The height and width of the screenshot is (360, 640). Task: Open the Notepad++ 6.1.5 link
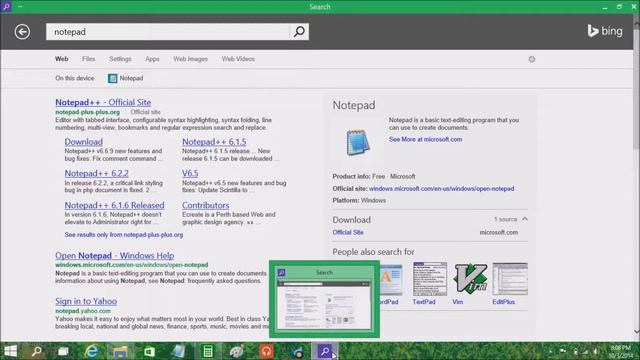tap(214, 142)
